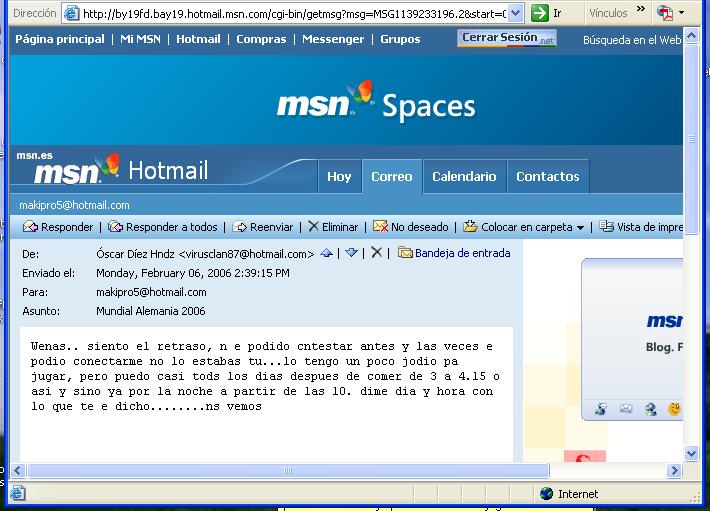Click the makipro5@hotmail.com account text
Image resolution: width=710 pixels, height=511 pixels.
click(74, 205)
